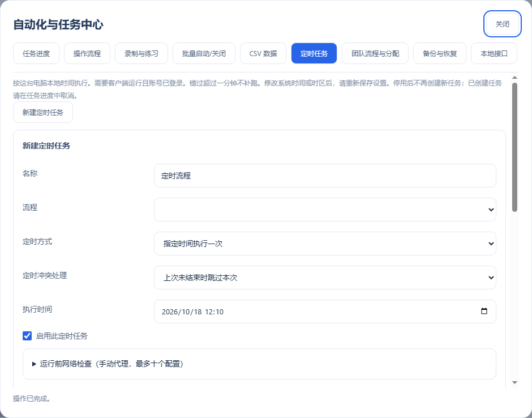
Task: Go to the CSV 数据 tab
Action: [x=263, y=53]
